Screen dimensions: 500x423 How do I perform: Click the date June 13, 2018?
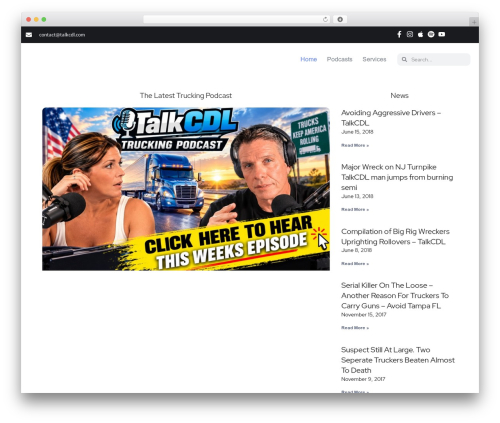click(x=357, y=196)
